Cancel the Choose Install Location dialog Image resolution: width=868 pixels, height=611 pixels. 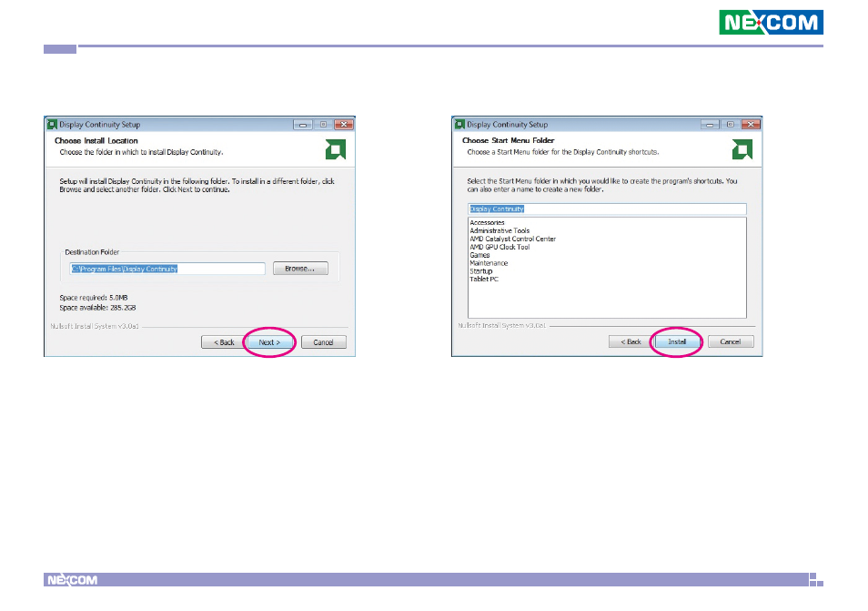coord(324,342)
